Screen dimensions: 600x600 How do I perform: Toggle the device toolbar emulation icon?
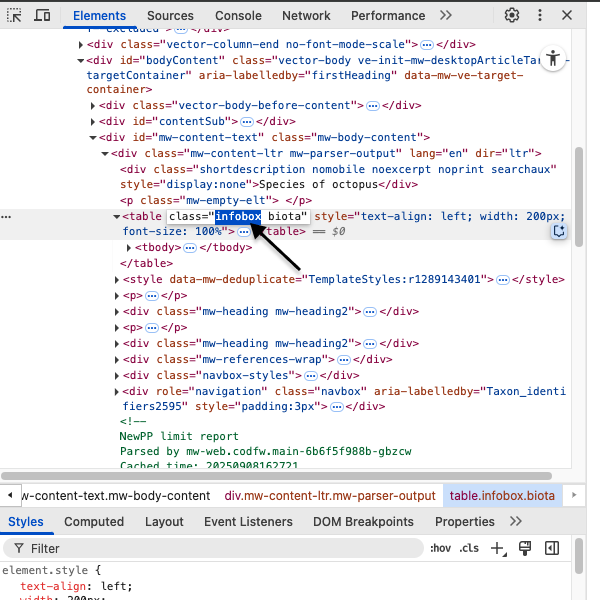coord(42,15)
